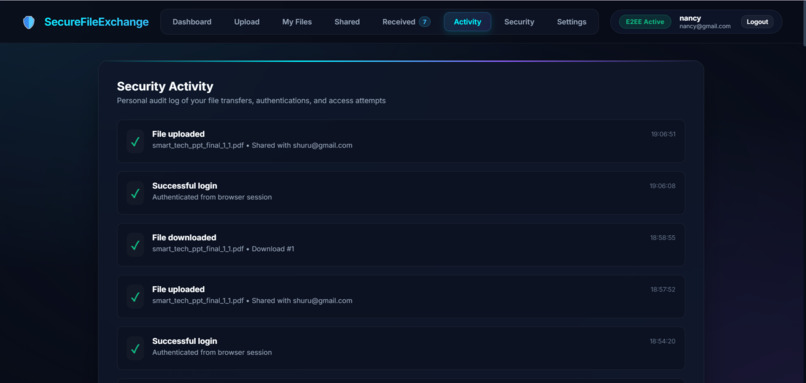806x383 pixels.
Task: Open the My Files tab
Action: tap(297, 22)
